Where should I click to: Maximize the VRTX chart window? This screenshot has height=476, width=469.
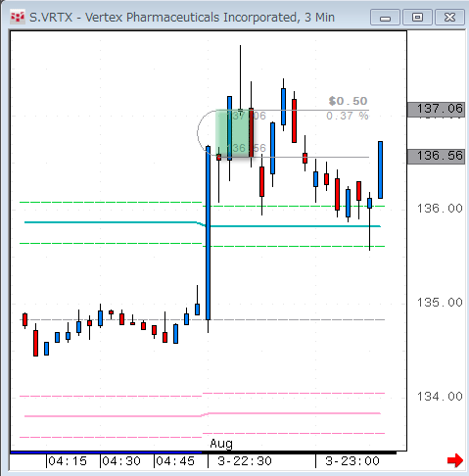(417, 18)
